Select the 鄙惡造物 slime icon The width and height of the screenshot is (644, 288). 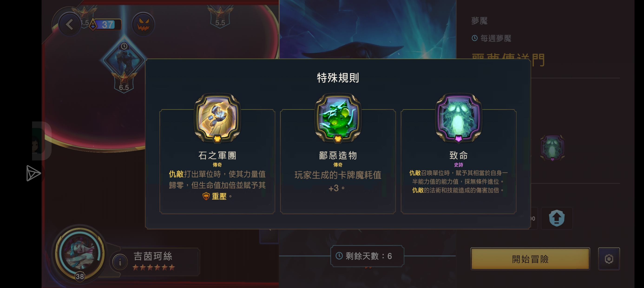(x=338, y=118)
